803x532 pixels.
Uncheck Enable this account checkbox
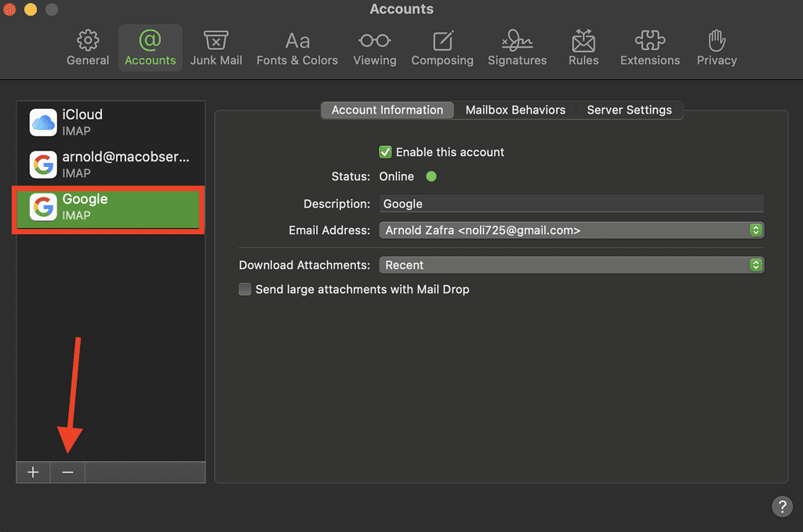(385, 152)
